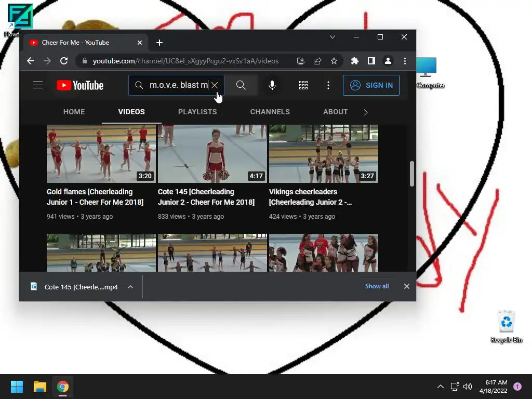Open the notification badge in taskbar

517,387
